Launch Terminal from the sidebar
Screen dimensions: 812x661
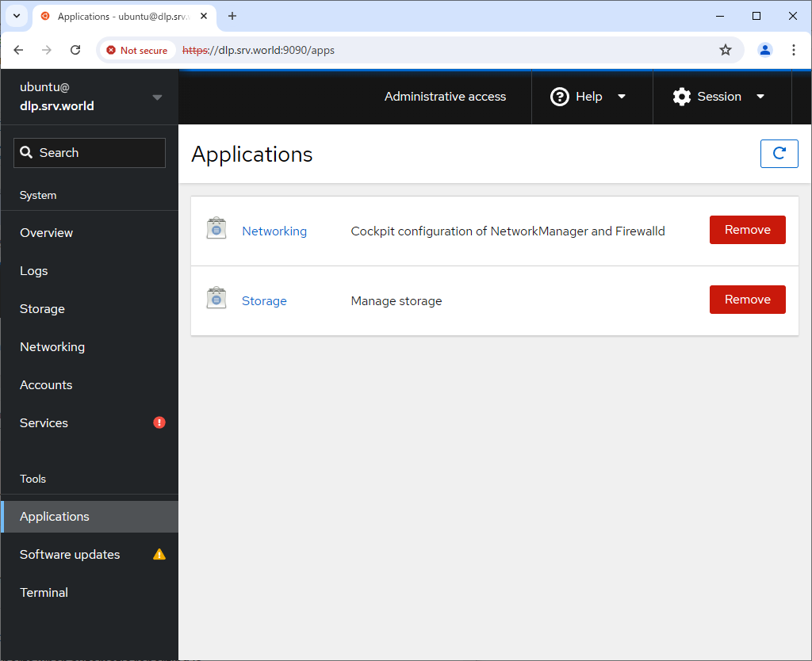click(89, 593)
